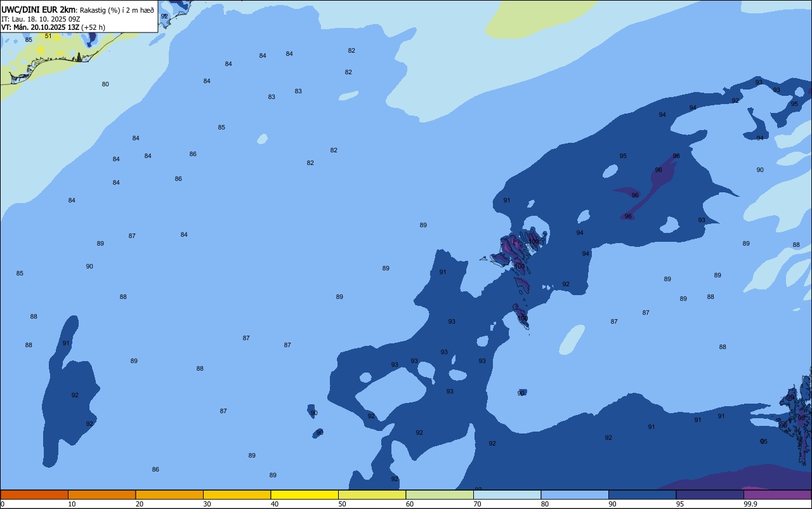812x509 pixels.
Task: Select the 30–40% gold legend swatch
Action: [237, 494]
